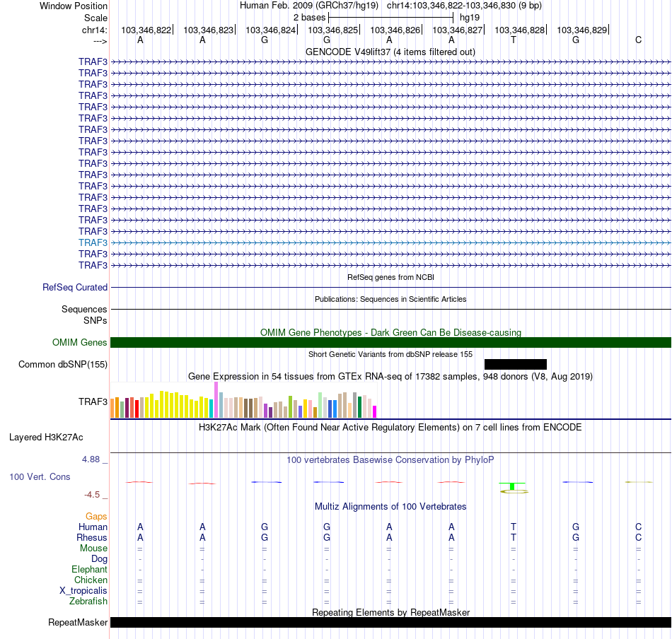This screenshot has height=639, width=672.
Task: Select the Sequences track label
Action: [84, 309]
